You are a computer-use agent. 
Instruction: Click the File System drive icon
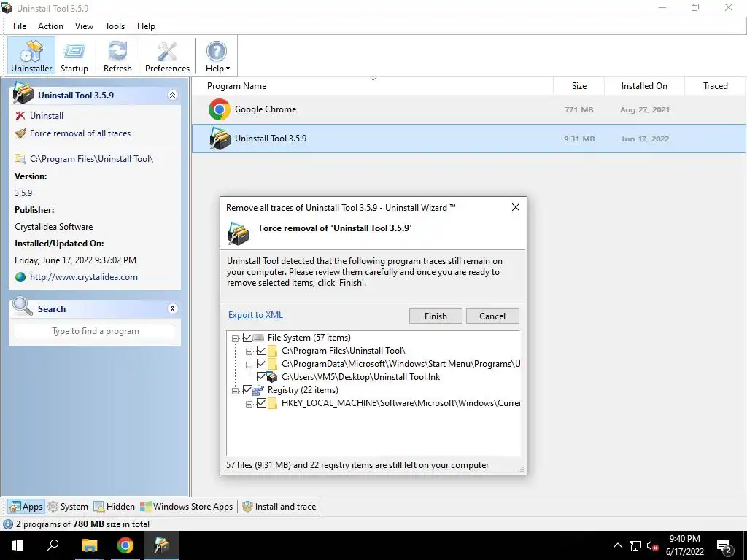pos(258,338)
